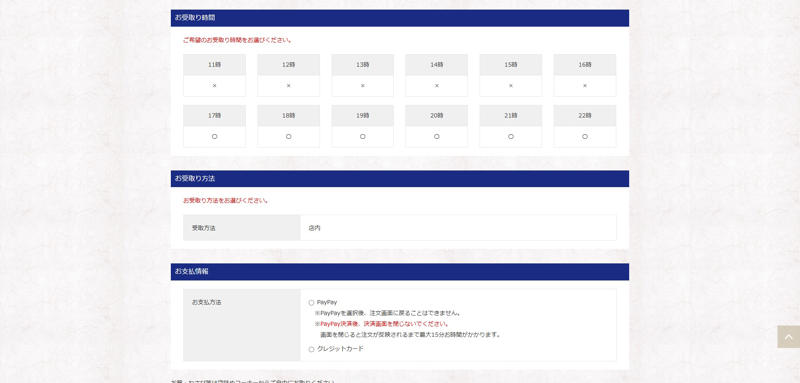Click the scroll-to-top arrow button
The width and height of the screenshot is (800, 383).
pos(789,337)
